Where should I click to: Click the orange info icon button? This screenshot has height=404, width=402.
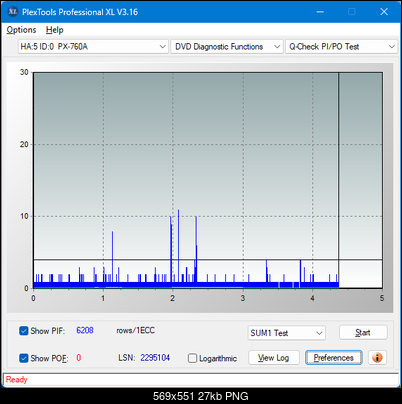(x=377, y=358)
